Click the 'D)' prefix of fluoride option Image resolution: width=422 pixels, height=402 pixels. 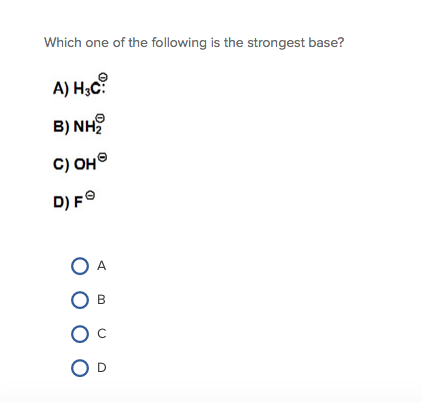pos(61,202)
